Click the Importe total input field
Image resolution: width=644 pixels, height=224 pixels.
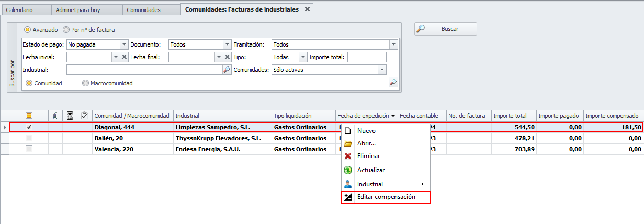(x=367, y=57)
